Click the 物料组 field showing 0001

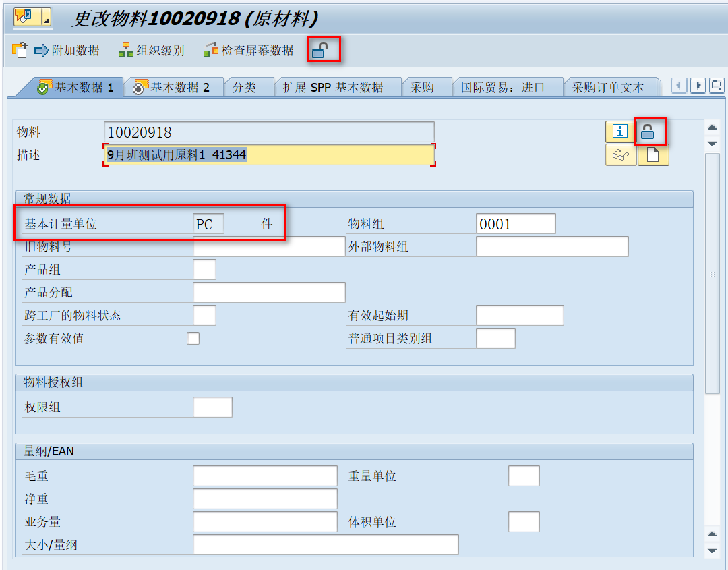coord(516,224)
